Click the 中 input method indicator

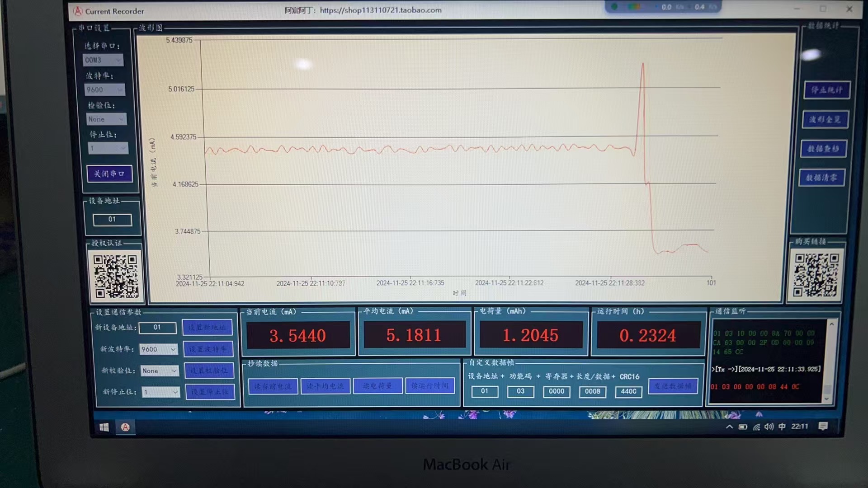pos(782,426)
